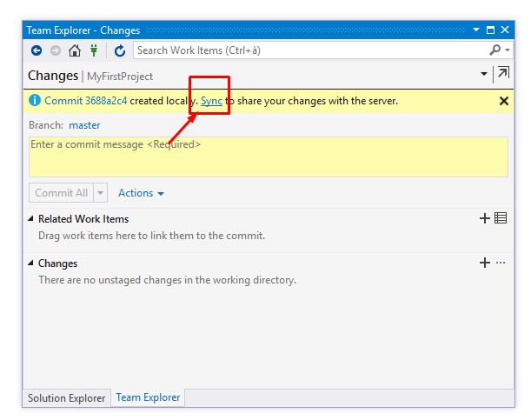Click the Back navigation arrow
The width and height of the screenshot is (531, 420).
(37, 51)
